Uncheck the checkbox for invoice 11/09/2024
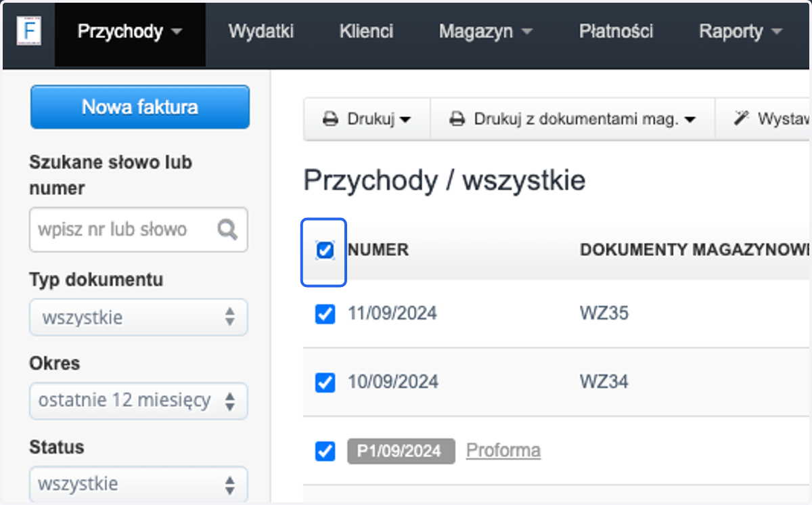This screenshot has height=505, width=812. [325, 313]
